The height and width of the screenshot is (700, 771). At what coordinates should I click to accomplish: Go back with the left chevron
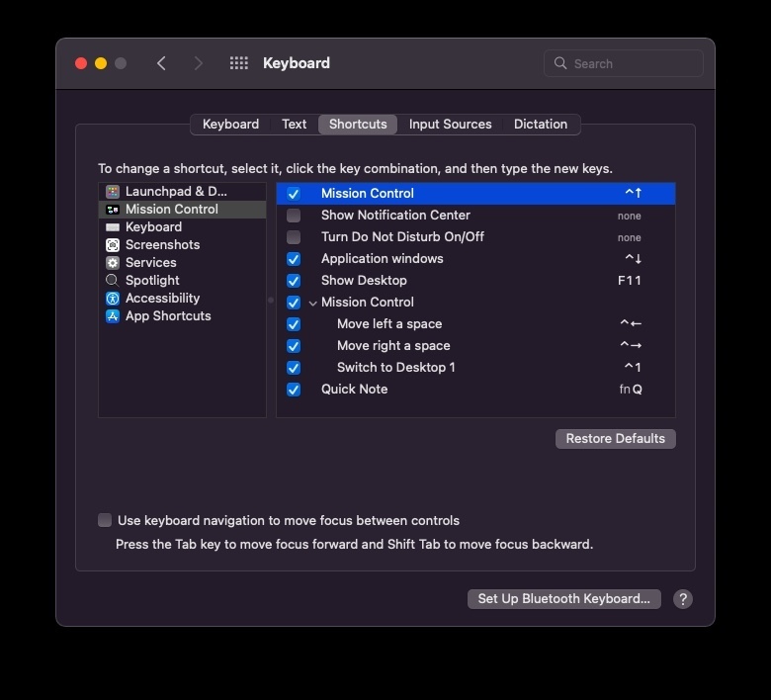click(x=161, y=63)
